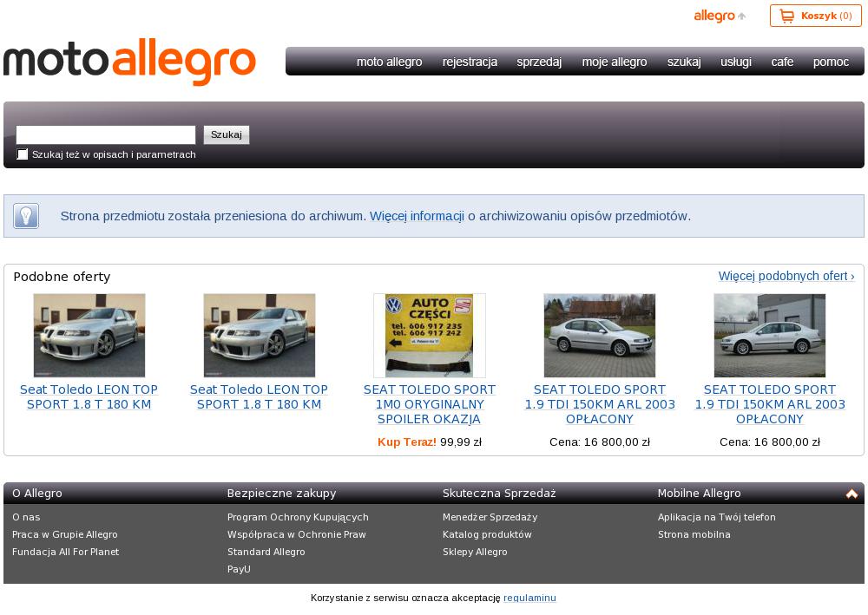
Task: Open 'Katalog produktów' footer link
Action: [x=487, y=534]
